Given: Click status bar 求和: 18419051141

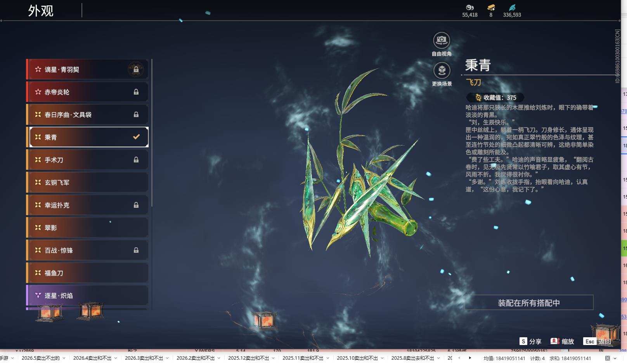Looking at the screenshot, I should pyautogui.click(x=570, y=358).
